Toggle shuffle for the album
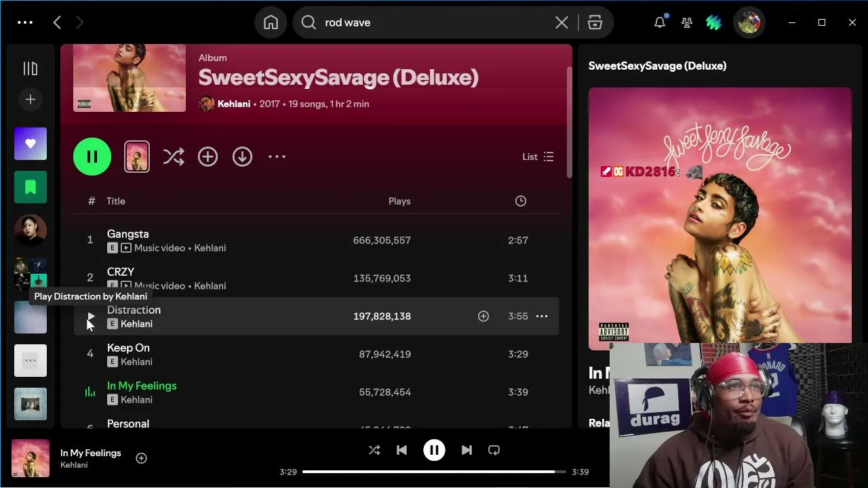This screenshot has width=868, height=488. pos(174,157)
